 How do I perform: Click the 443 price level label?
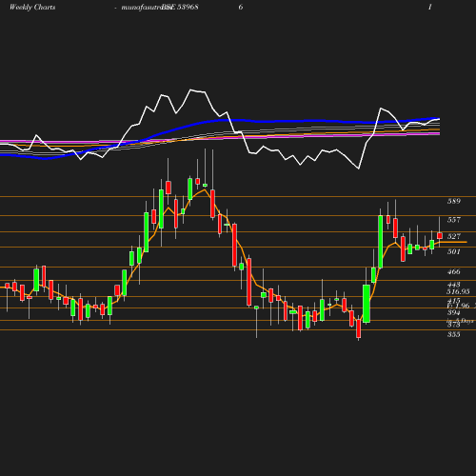[454, 285]
